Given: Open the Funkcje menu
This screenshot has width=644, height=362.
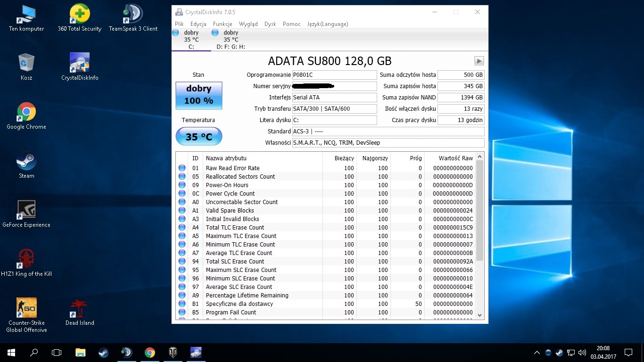Looking at the screenshot, I should pos(223,24).
